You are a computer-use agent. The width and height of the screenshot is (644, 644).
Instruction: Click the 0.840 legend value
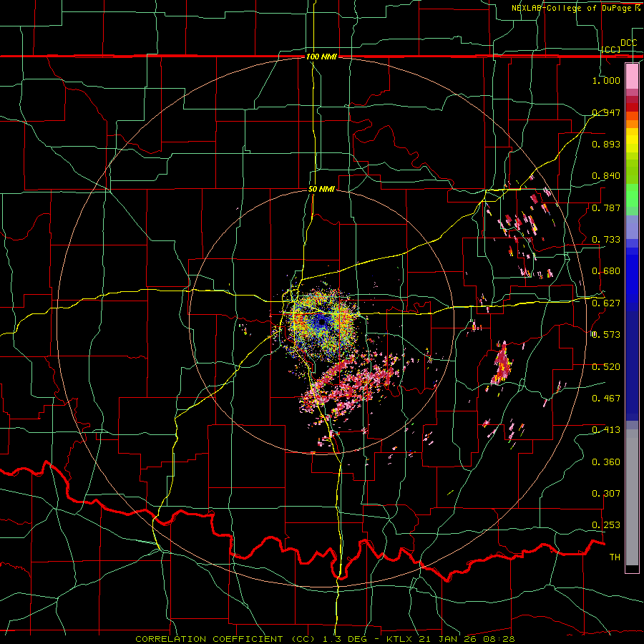coord(606,176)
